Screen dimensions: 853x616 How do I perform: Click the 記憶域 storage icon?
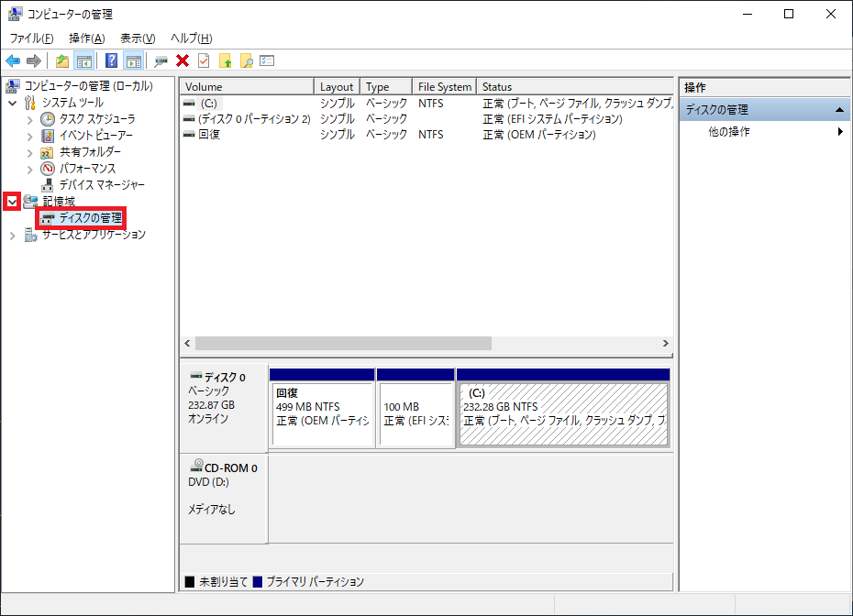point(30,201)
